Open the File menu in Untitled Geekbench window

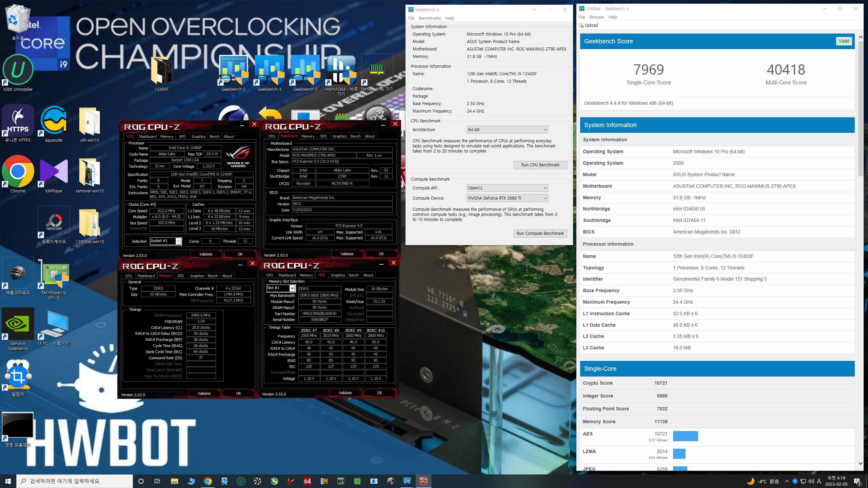(582, 17)
